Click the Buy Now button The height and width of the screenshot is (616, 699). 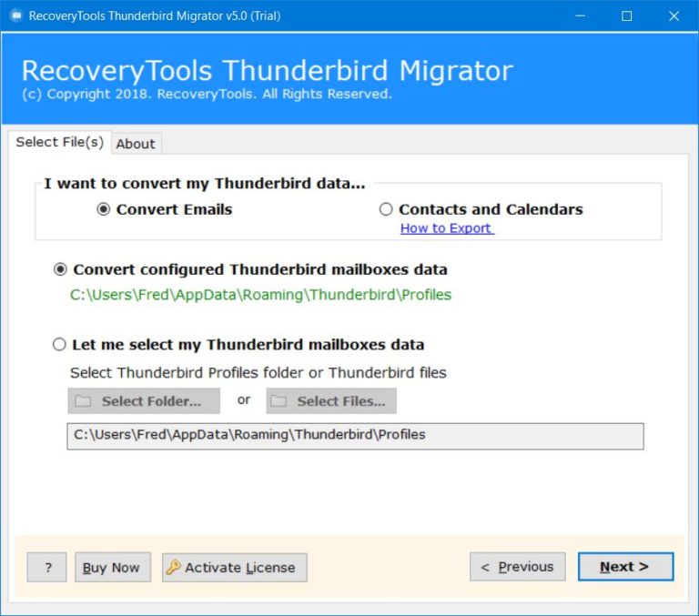113,568
